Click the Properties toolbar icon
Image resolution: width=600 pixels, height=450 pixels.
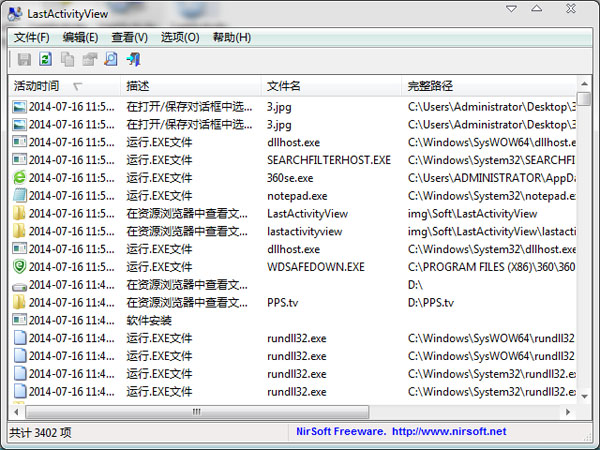(90, 59)
